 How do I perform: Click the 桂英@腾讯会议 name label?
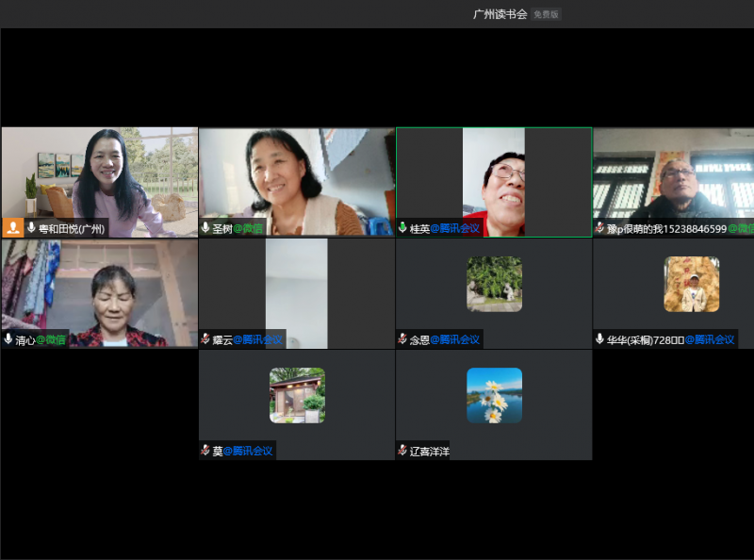tap(444, 228)
